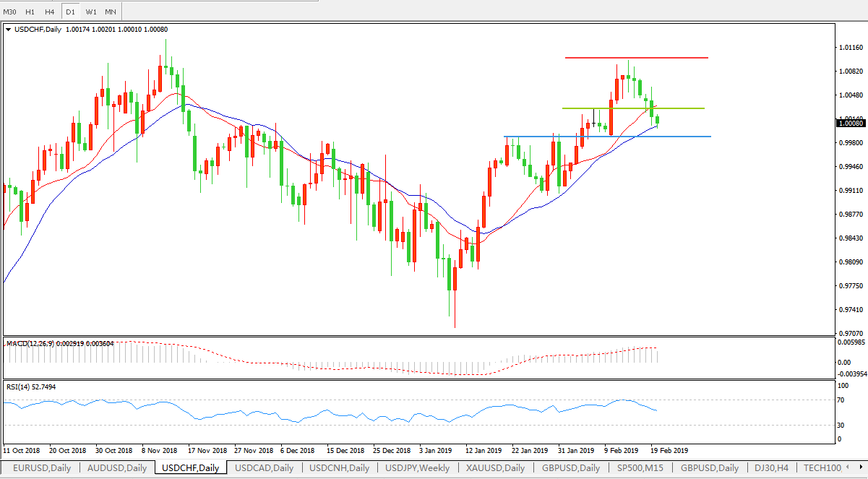868x479 pixels.
Task: Enable the W1 weekly timeframe
Action: [90, 12]
